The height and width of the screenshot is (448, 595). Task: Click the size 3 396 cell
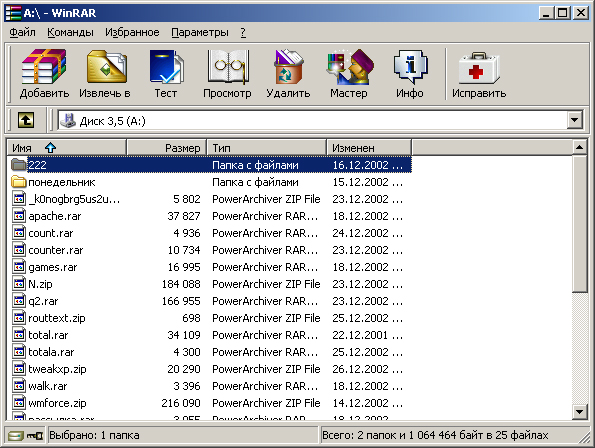click(187, 386)
